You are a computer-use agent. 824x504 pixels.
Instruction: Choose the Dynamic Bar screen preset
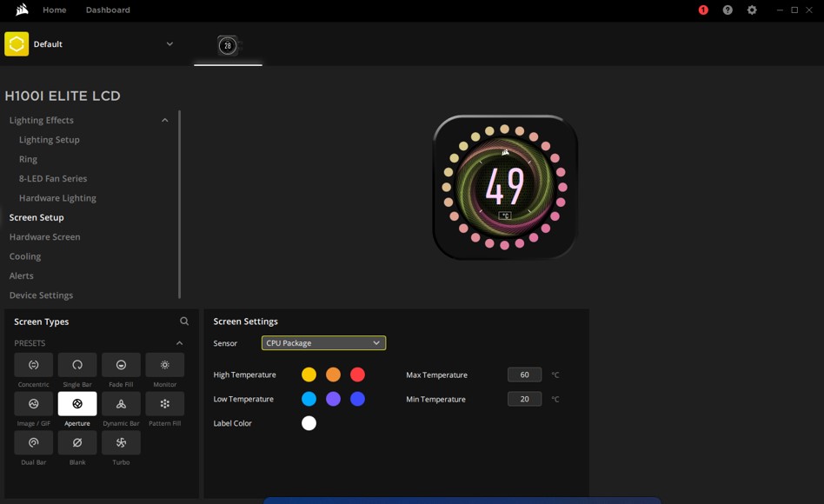point(121,403)
